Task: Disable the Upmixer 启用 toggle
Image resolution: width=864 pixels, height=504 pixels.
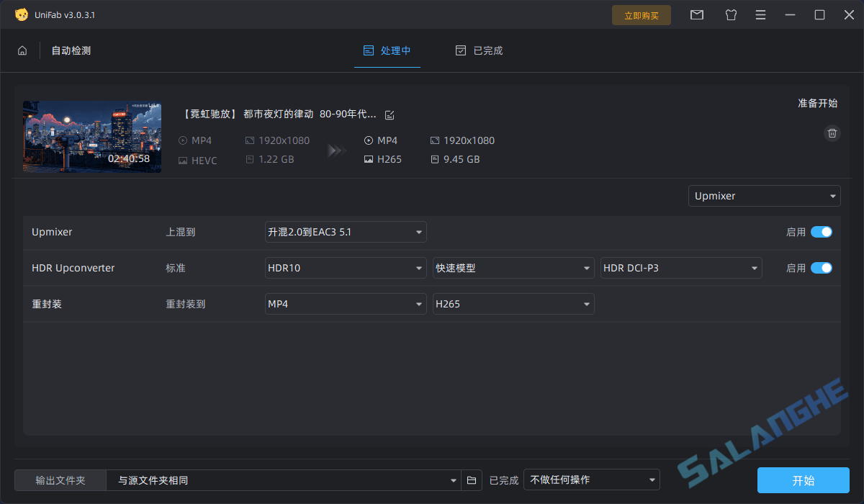Action: coord(821,232)
